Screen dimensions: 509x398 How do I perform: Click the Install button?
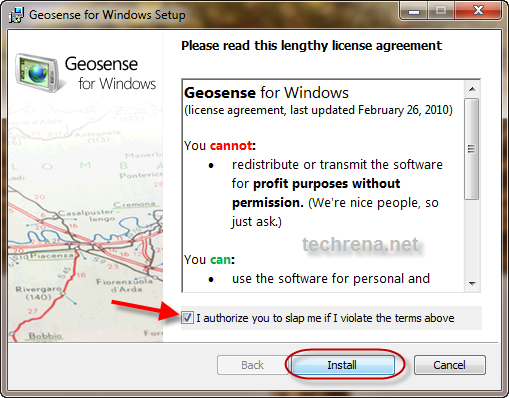(342, 365)
